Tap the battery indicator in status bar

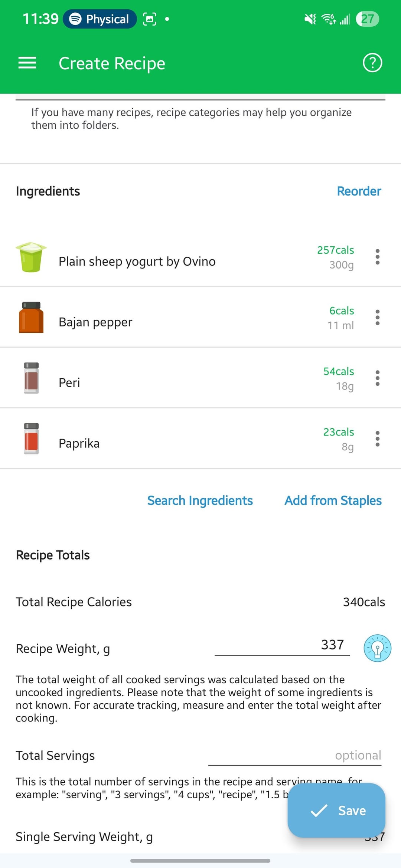[367, 19]
